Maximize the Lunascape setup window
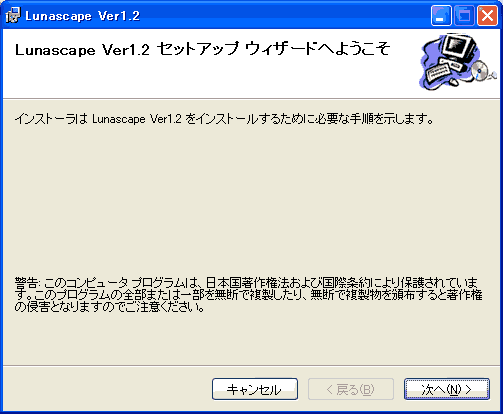 coord(464,16)
